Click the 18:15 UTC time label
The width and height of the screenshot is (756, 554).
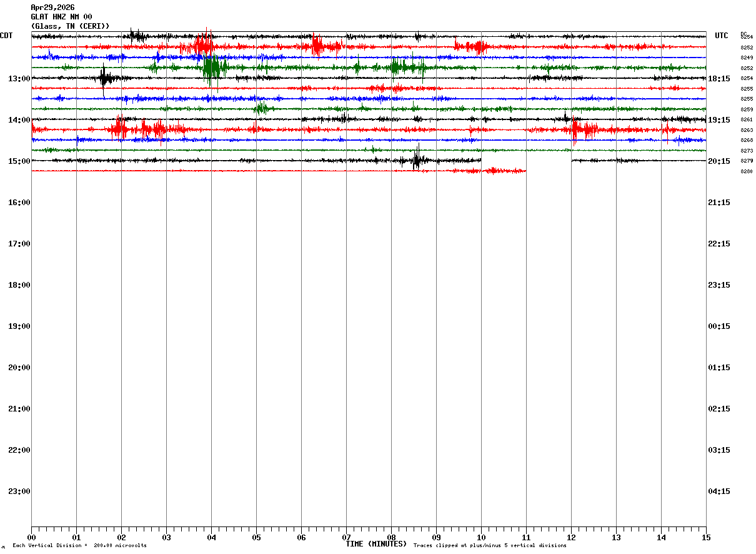[719, 79]
